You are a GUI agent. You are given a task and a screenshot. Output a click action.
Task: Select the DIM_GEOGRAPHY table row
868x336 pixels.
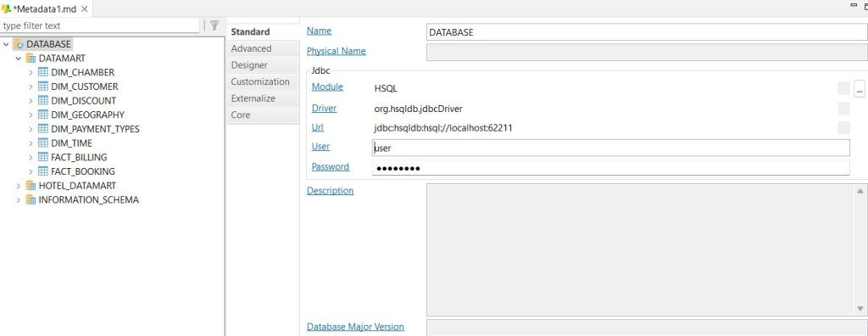click(87, 115)
